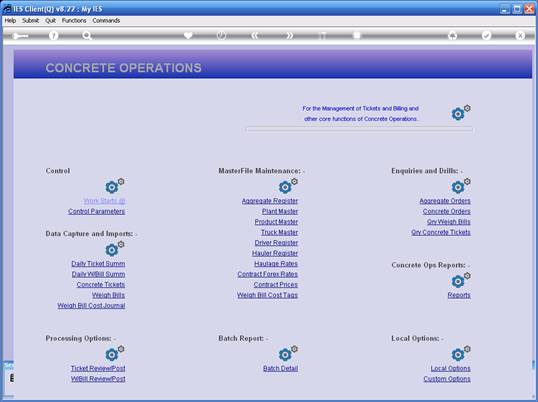Go to Ticket Review/Post
538x402 pixels.
coord(98,368)
